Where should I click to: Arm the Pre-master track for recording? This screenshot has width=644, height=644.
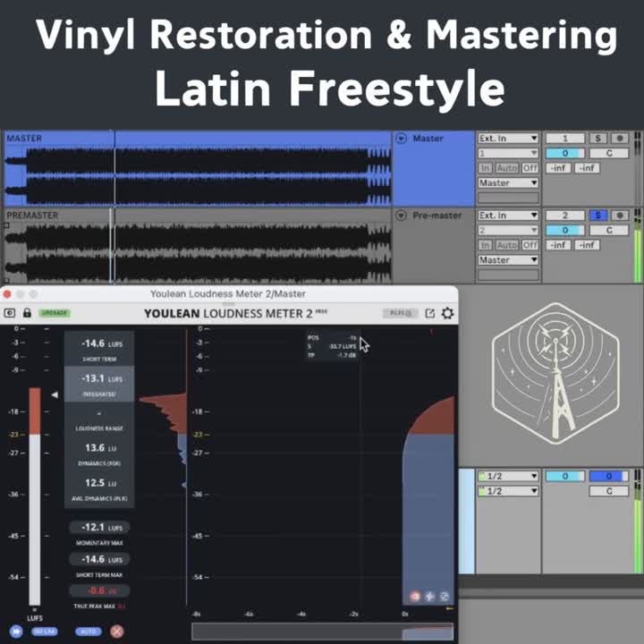tap(620, 216)
